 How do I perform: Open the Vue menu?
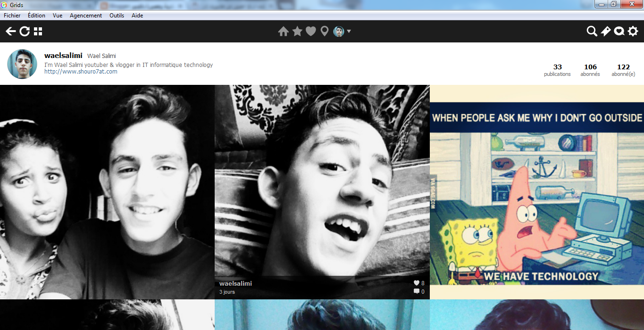pyautogui.click(x=58, y=16)
